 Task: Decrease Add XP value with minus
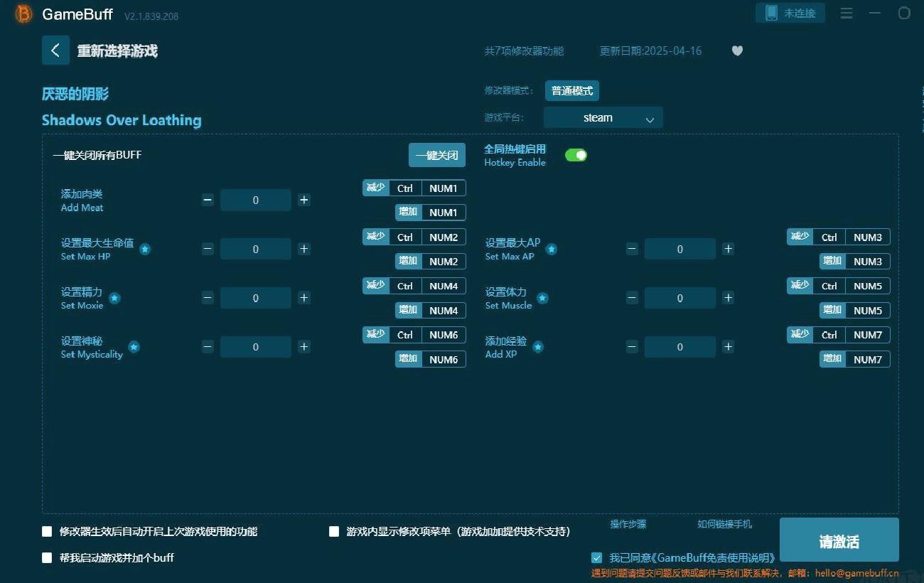(x=632, y=348)
